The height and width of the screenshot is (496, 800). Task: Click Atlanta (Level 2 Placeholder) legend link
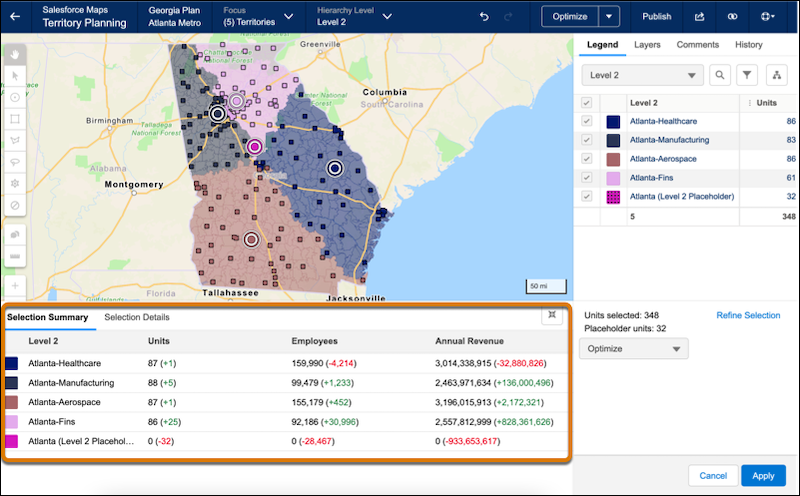coord(682,196)
